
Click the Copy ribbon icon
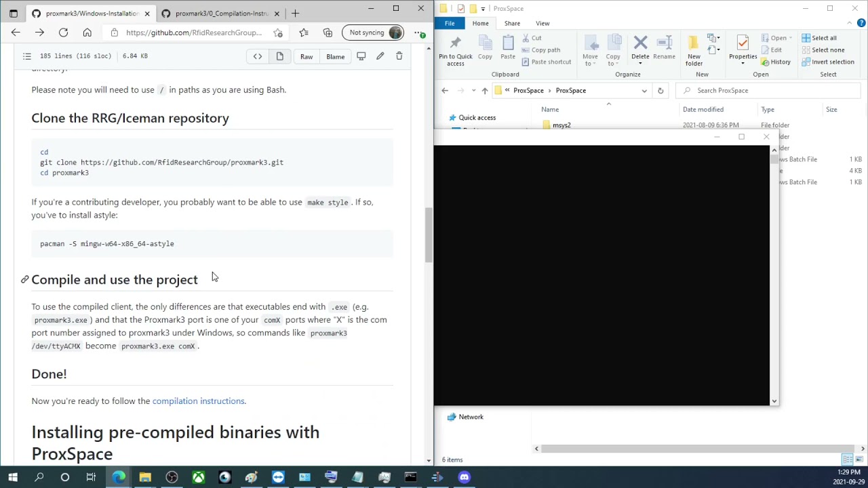pos(485,47)
